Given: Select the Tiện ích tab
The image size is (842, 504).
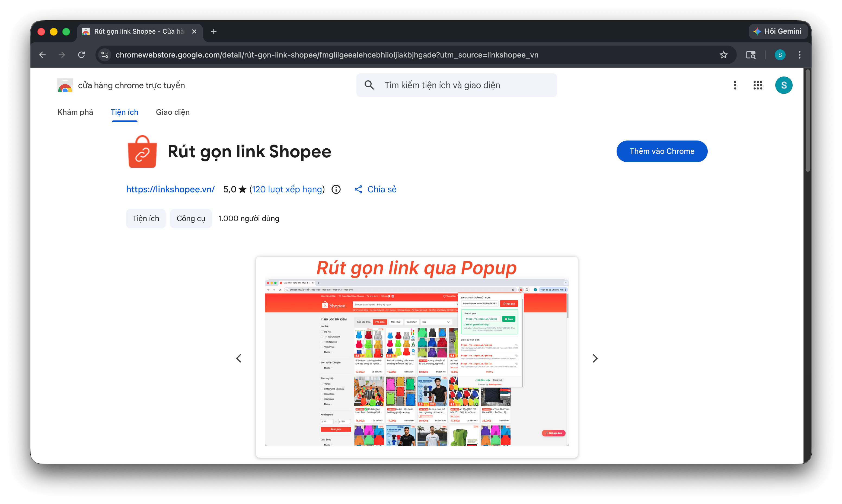Looking at the screenshot, I should [x=124, y=112].
